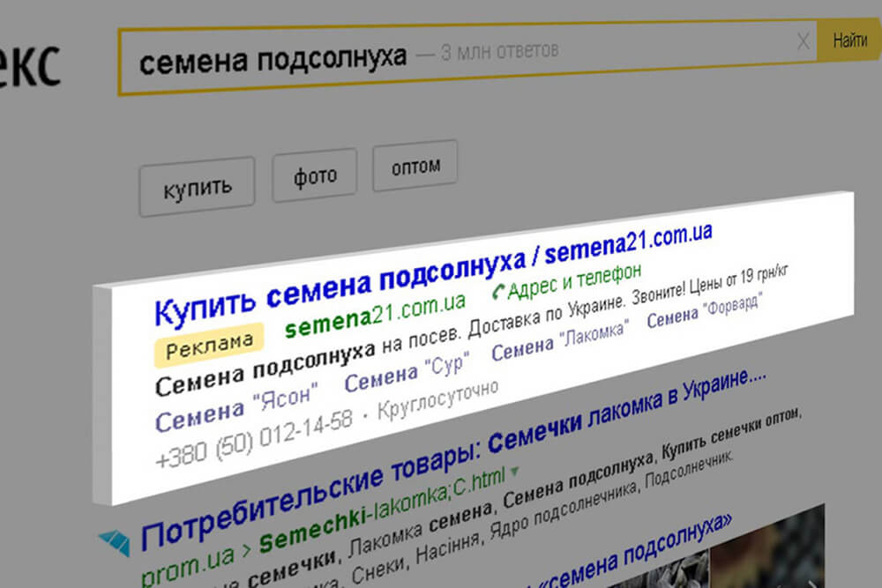This screenshot has width=882, height=588.
Task: Open sitelink Семена "Форвард"
Action: point(705,311)
